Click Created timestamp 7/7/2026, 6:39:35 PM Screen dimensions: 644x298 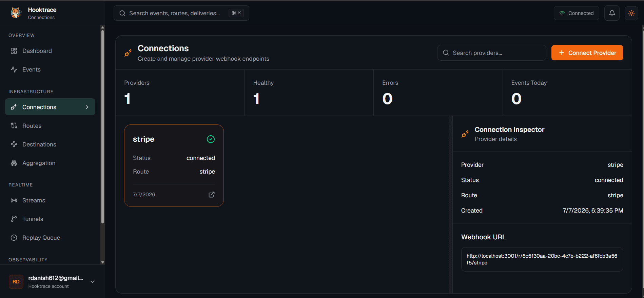coord(593,211)
